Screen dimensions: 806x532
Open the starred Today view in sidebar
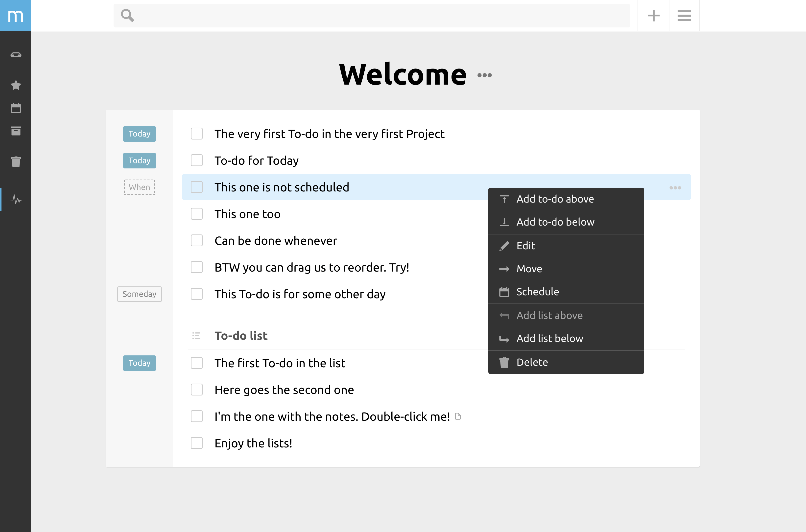[x=16, y=85]
